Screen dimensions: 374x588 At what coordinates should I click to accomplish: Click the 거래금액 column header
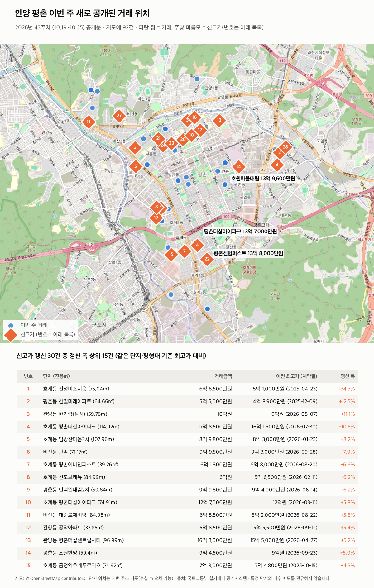223,376
